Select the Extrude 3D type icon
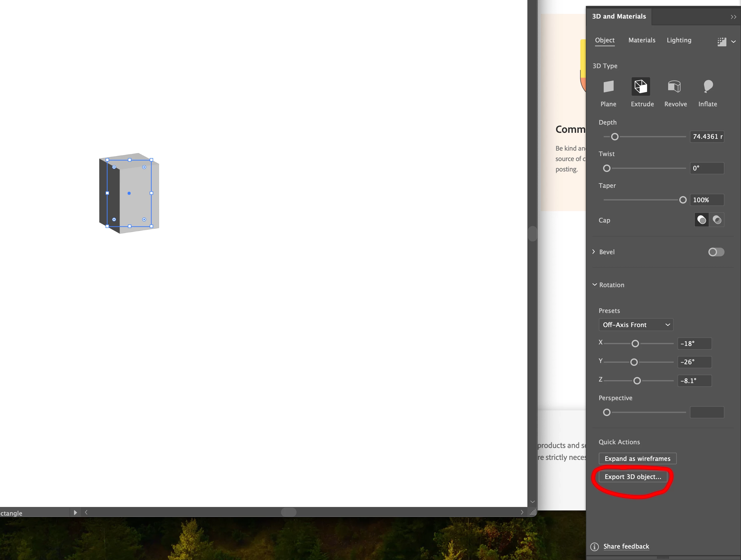Screen dimensions: 741x560 coord(640,87)
